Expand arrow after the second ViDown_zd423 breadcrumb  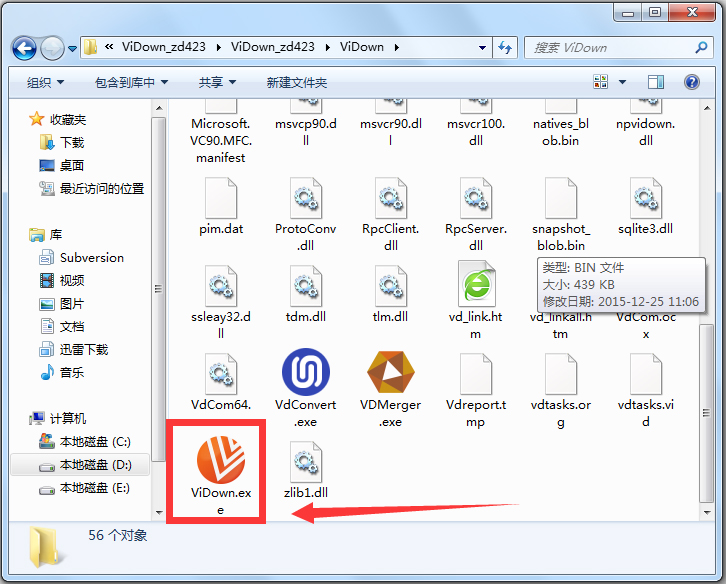pyautogui.click(x=328, y=47)
